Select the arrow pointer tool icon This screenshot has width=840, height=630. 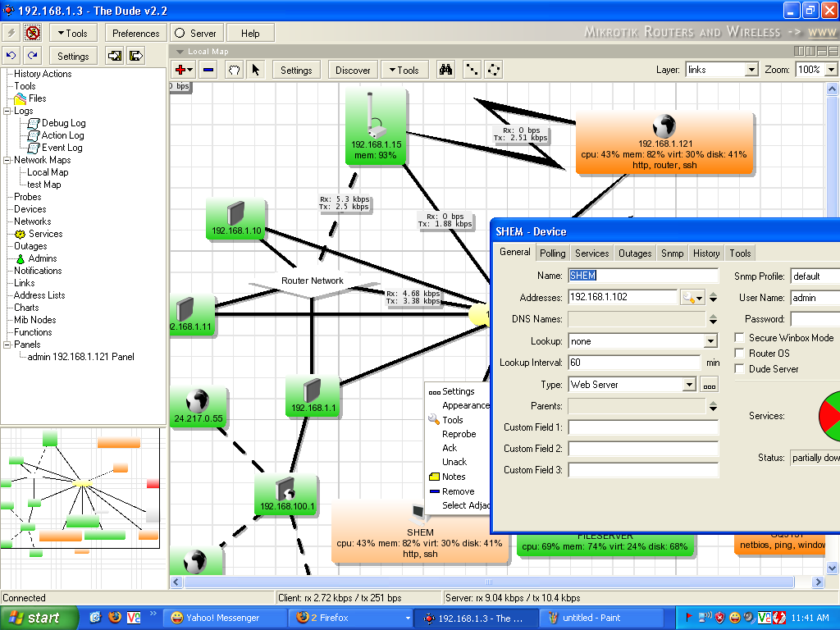[x=256, y=71]
